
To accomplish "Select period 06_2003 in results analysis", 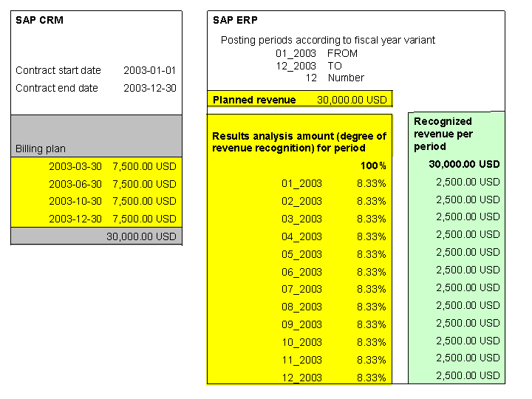I will 301,272.
